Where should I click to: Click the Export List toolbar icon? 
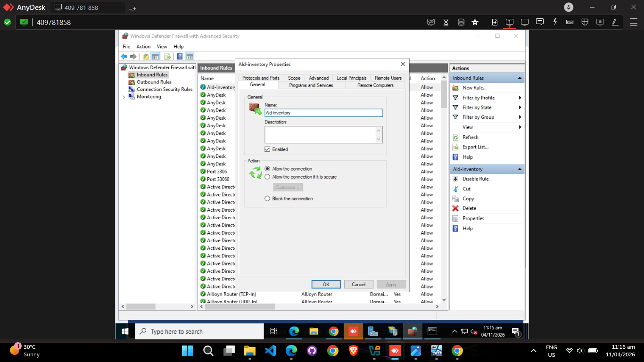pyautogui.click(x=167, y=57)
